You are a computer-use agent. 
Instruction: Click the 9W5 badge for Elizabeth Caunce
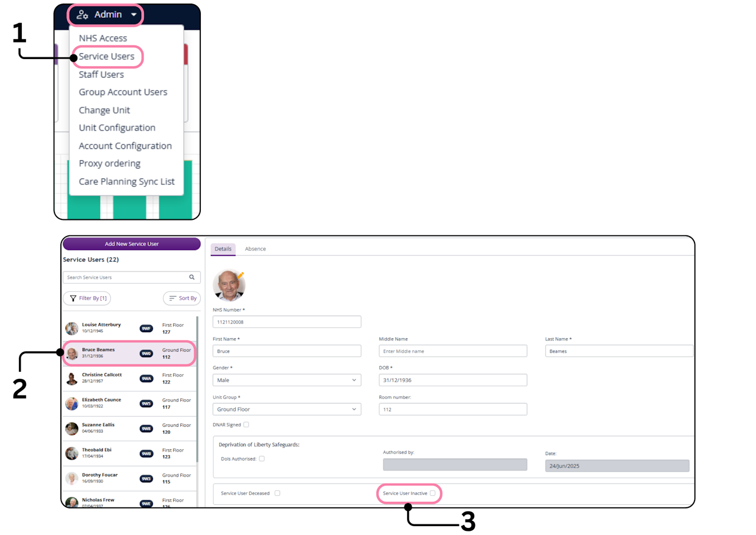click(x=146, y=404)
